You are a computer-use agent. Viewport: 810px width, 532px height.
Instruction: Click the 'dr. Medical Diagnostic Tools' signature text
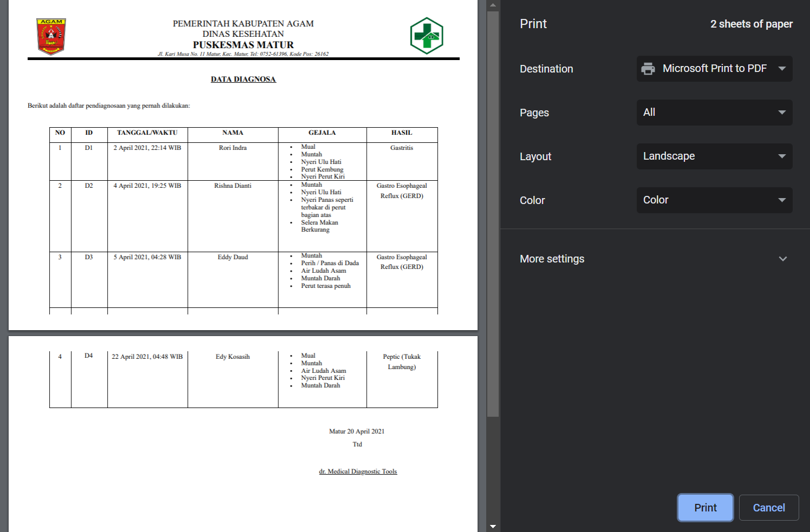(x=358, y=471)
